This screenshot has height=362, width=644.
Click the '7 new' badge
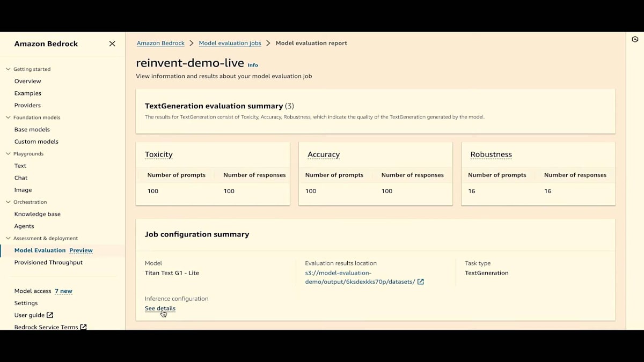(63, 291)
